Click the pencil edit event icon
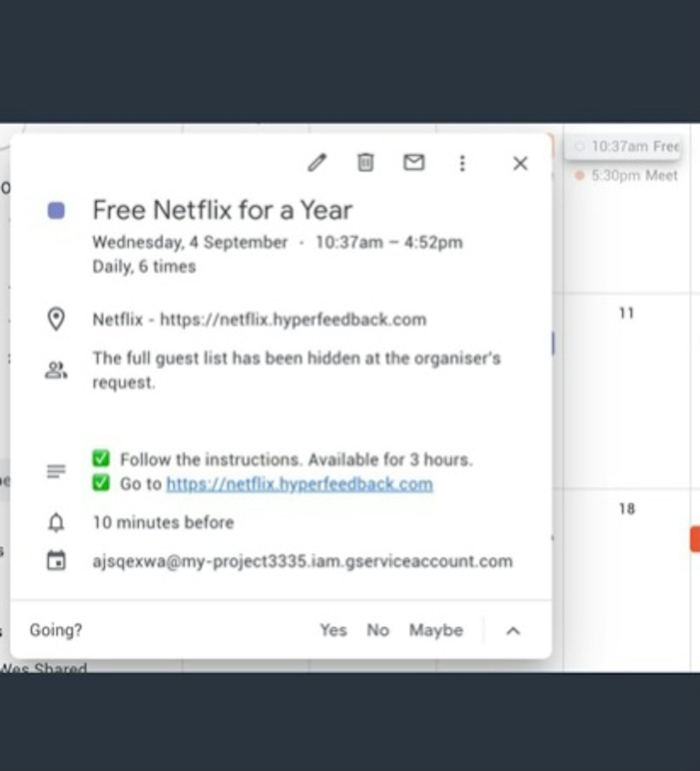Viewport: 700px width, 771px height. 317,163
